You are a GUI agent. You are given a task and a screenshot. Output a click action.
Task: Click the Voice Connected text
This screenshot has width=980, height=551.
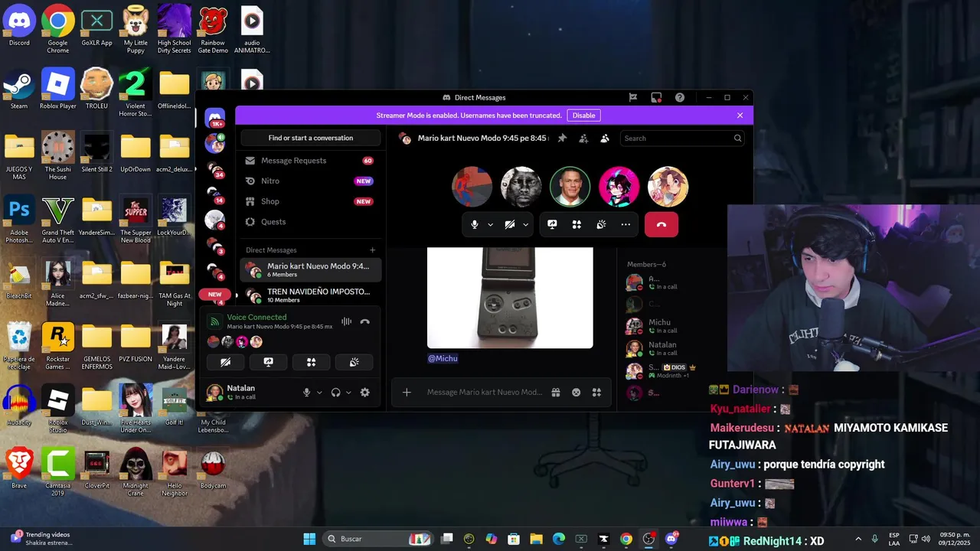tap(256, 317)
